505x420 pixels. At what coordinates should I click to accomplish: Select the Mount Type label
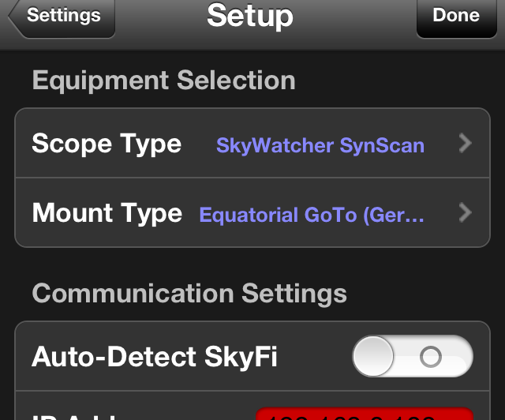(107, 213)
